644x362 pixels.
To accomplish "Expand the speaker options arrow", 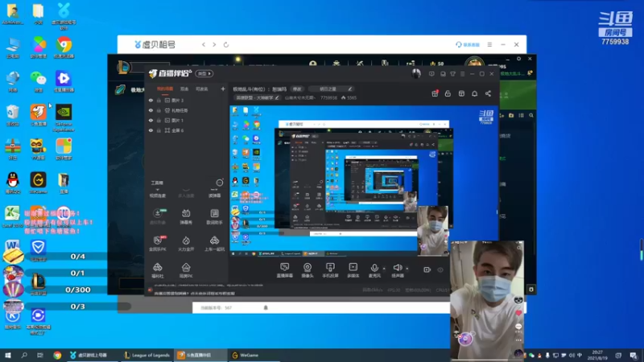I will click(x=407, y=269).
